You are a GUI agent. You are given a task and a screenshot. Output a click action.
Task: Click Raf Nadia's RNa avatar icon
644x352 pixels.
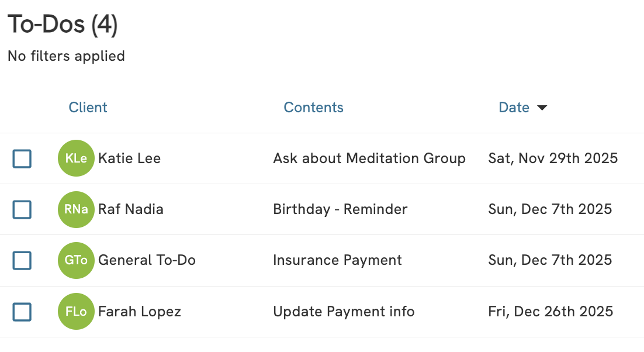coord(76,209)
